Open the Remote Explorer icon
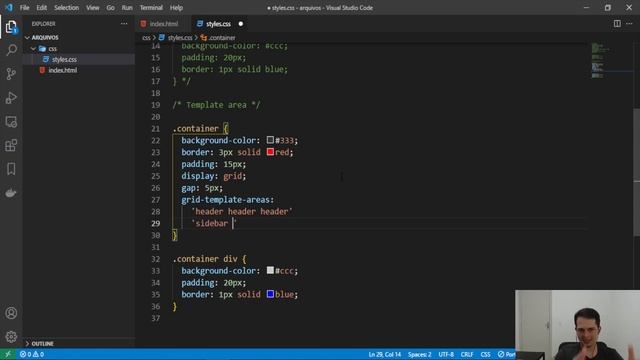The height and width of the screenshot is (360, 640). [11, 122]
